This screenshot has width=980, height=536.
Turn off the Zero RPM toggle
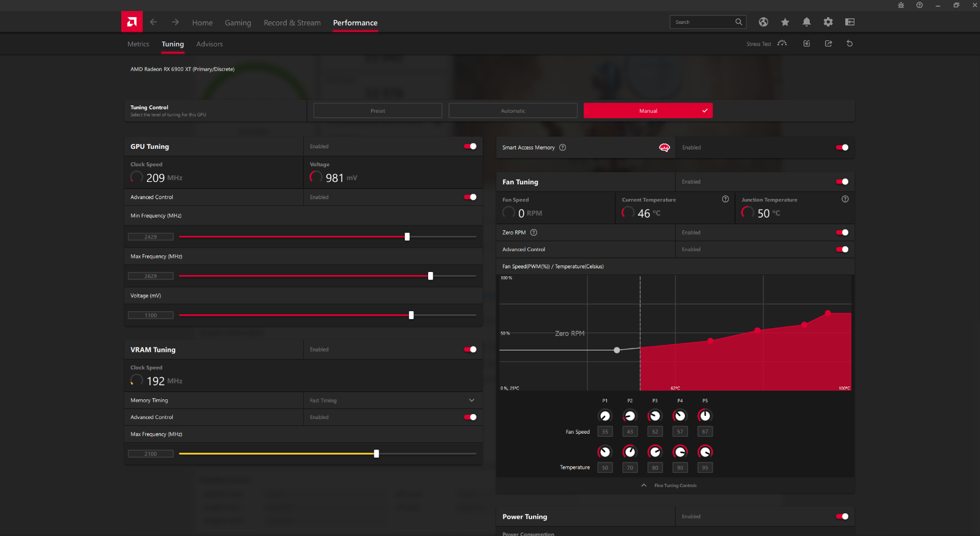(x=842, y=233)
